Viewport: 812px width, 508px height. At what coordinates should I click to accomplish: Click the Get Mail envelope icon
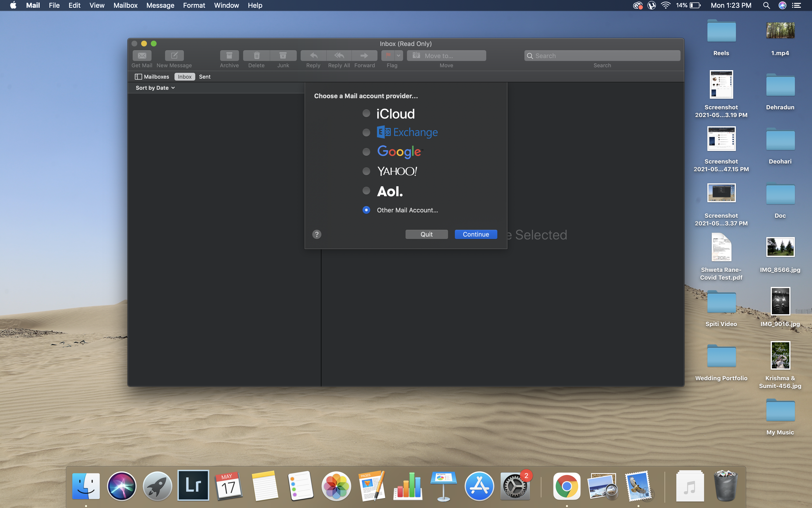point(142,55)
